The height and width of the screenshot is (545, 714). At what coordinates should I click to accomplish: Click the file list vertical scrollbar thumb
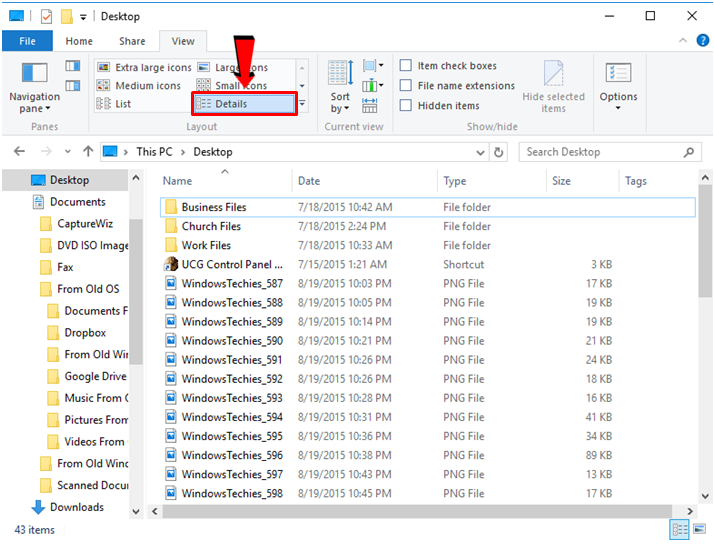705,241
